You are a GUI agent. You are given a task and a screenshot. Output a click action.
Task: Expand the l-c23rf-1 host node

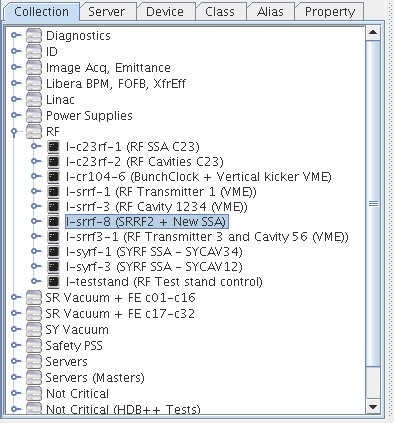(x=36, y=146)
